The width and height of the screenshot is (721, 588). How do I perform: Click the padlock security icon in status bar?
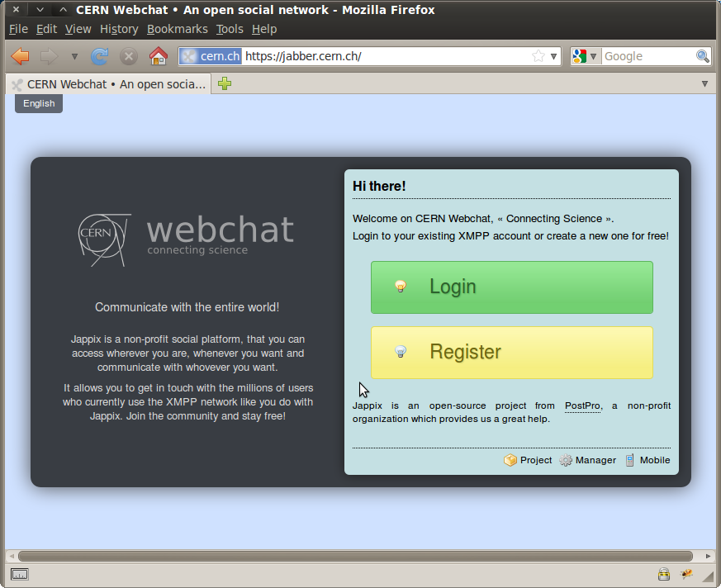(x=663, y=574)
